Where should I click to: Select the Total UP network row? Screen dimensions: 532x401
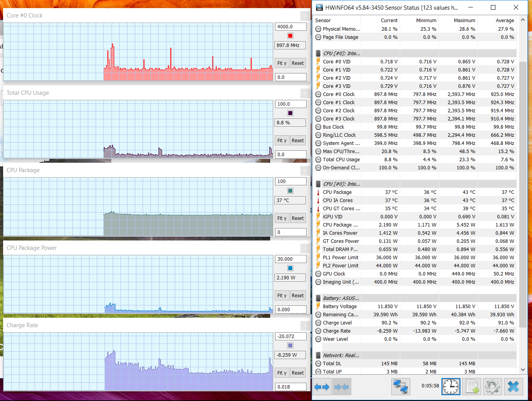[x=415, y=371]
